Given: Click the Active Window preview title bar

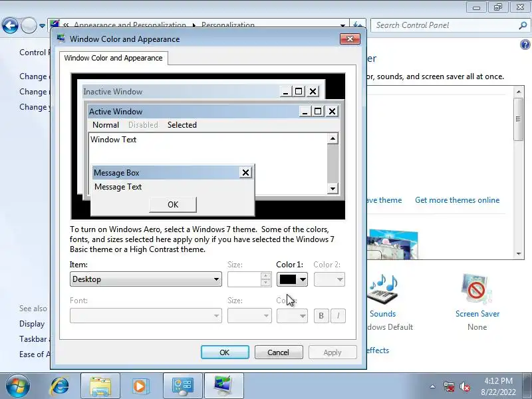Looking at the screenshot, I should (x=194, y=111).
